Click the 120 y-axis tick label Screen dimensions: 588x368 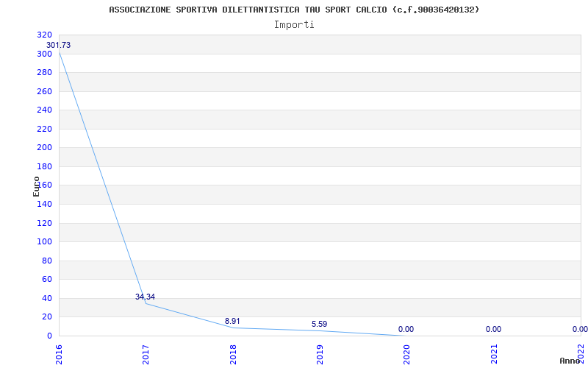[44, 223]
